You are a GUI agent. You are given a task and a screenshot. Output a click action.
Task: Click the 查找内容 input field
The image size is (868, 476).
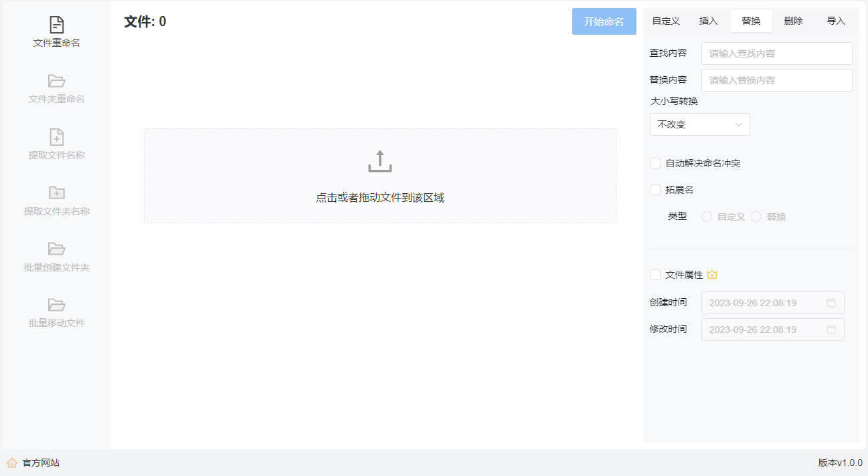[776, 53]
